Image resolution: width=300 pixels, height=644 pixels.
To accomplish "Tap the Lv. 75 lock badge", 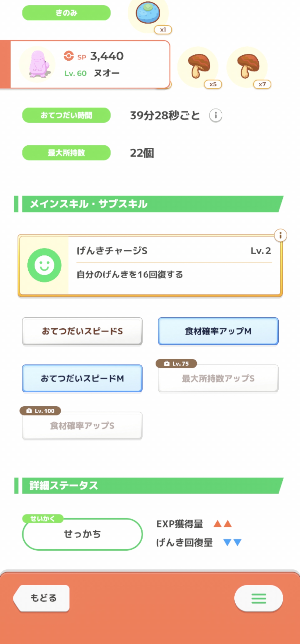I will (x=176, y=363).
